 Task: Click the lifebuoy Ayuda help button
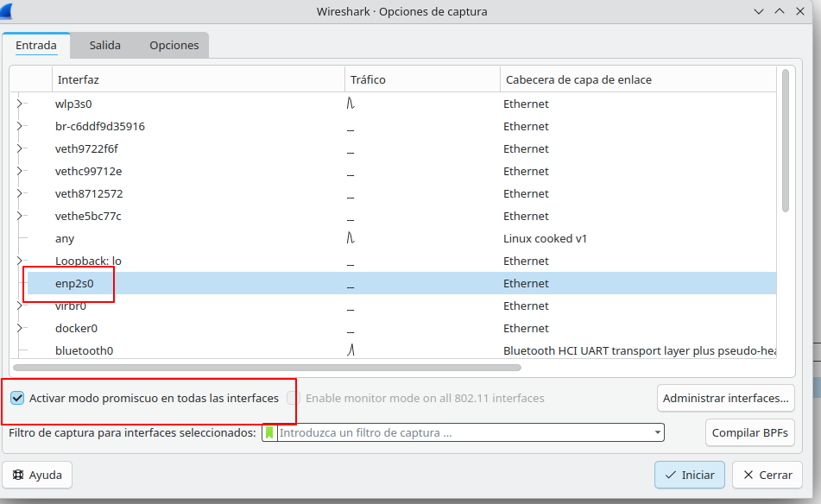[37, 475]
